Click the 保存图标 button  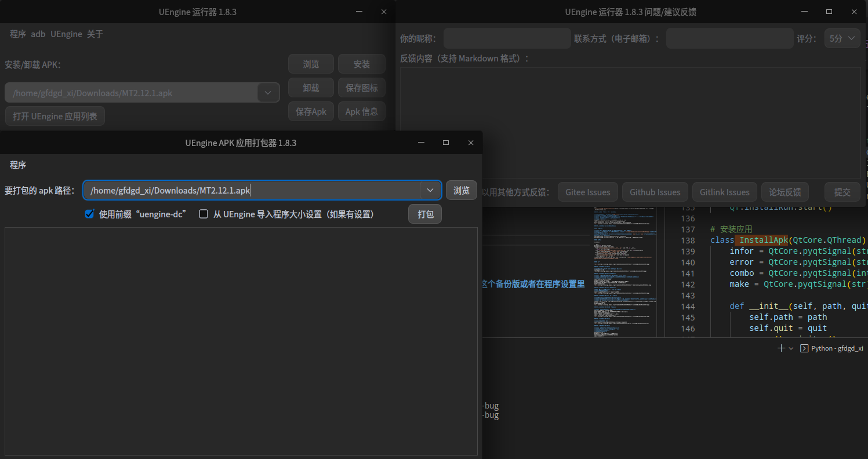362,88
